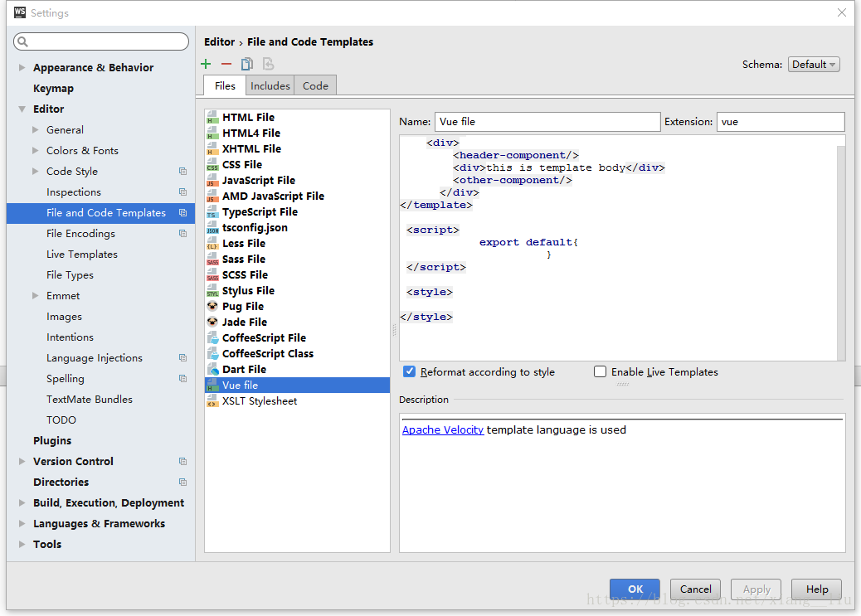The height and width of the screenshot is (616, 861).
Task: Open the Apache Velocity link
Action: coord(443,430)
